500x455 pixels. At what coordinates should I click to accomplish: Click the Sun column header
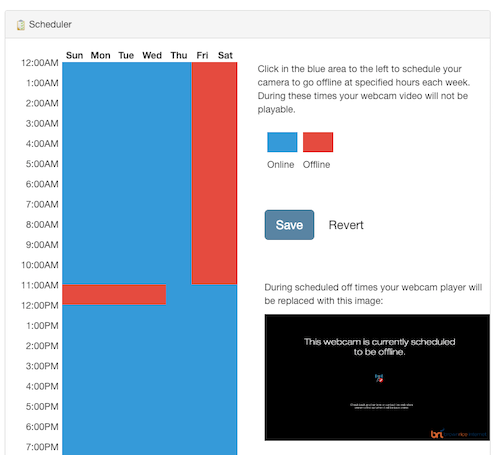coord(74,55)
